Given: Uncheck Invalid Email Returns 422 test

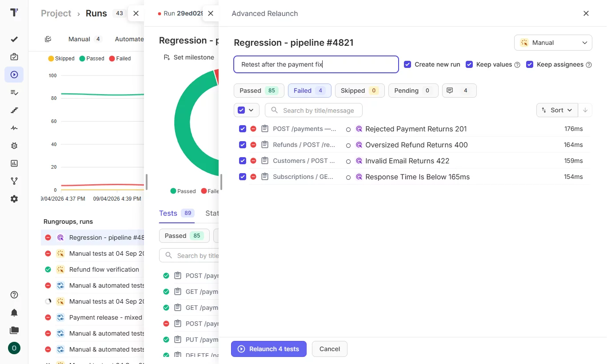Looking at the screenshot, I should pos(243,161).
